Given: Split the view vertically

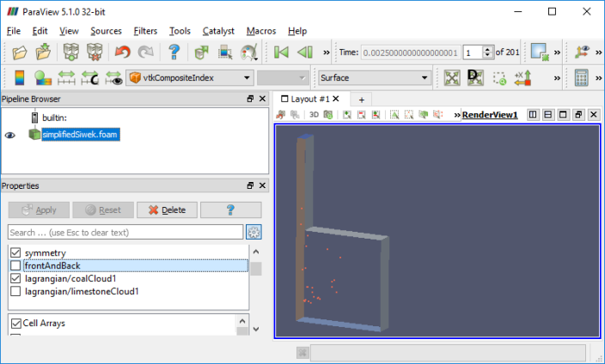Looking at the screenshot, I should coord(548,114).
